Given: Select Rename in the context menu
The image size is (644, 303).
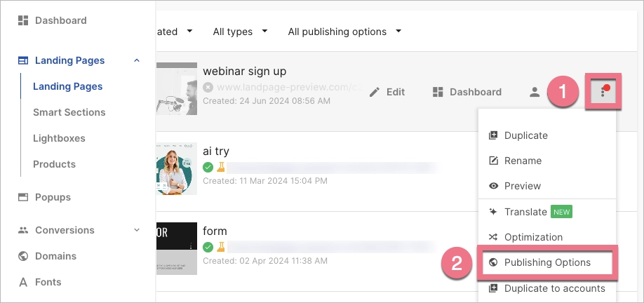Looking at the screenshot, I should coord(523,161).
